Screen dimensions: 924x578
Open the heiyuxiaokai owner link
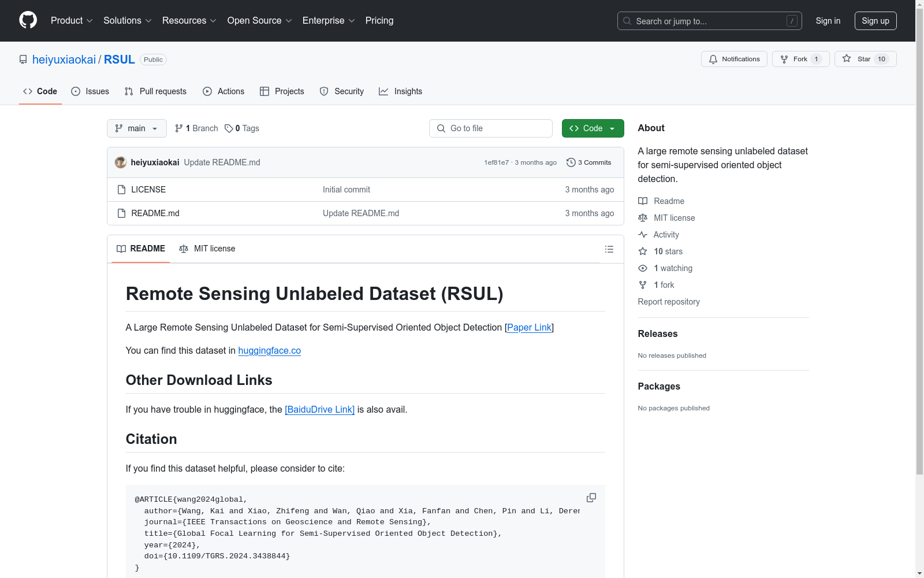64,60
